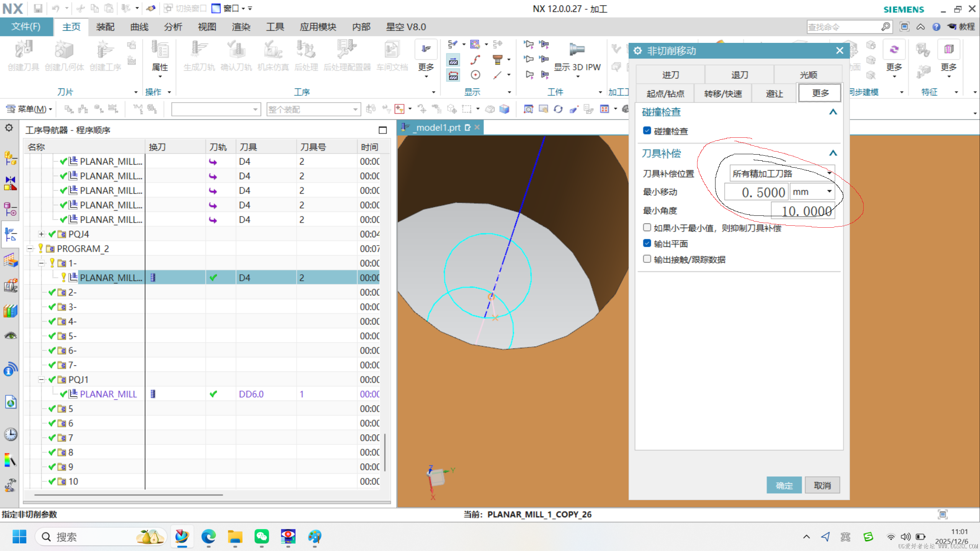Cancel dialog with the 取消 button
This screenshot has width=980, height=551.
click(822, 485)
